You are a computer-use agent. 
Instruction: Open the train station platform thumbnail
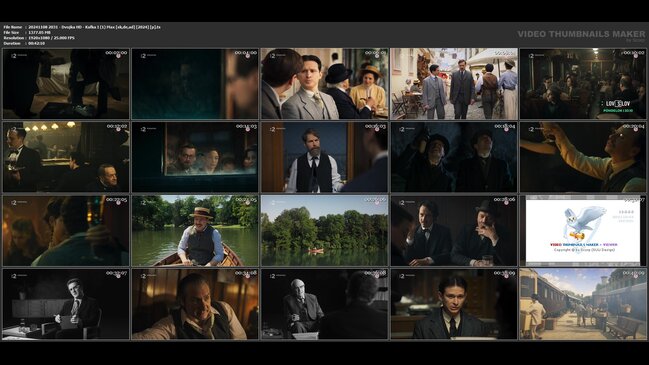click(x=583, y=304)
